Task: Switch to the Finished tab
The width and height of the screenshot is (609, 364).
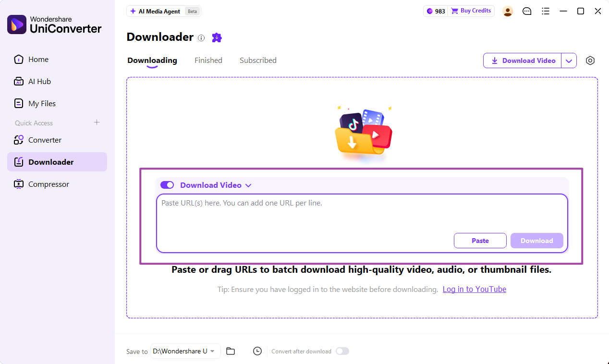Action: [208, 61]
